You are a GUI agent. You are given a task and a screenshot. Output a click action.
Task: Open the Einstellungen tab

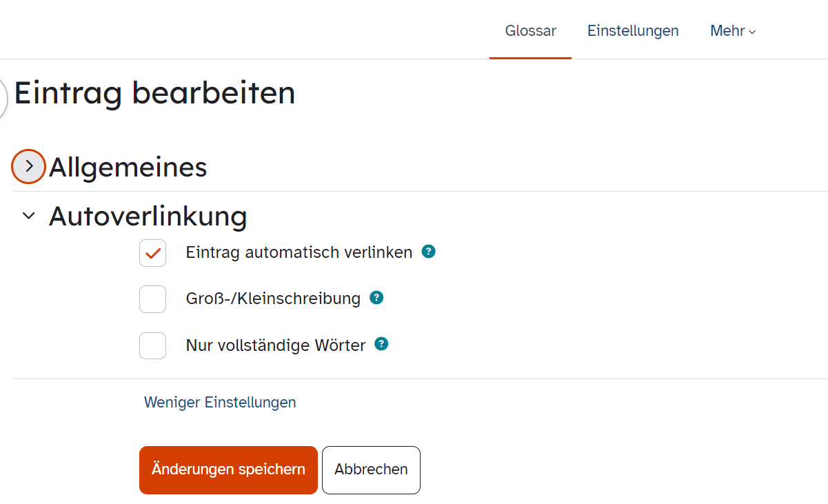pos(633,31)
